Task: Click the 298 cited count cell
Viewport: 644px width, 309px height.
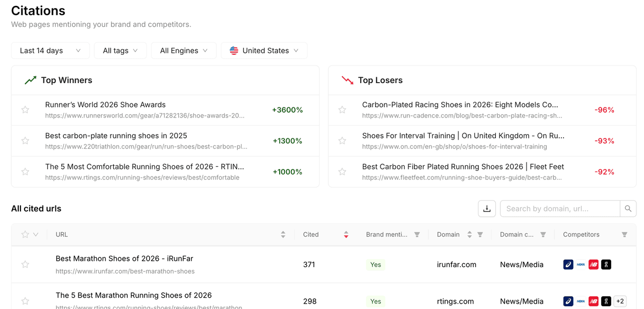Action: (x=310, y=301)
